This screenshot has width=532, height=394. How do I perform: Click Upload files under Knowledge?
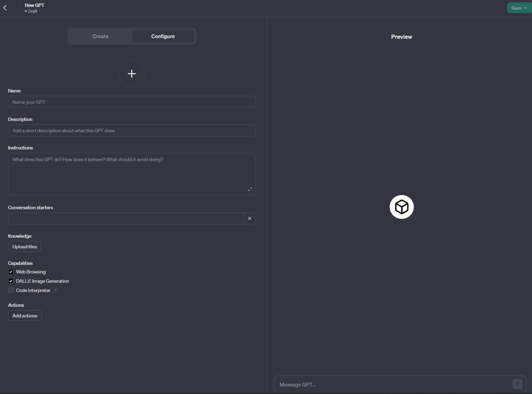tap(24, 246)
